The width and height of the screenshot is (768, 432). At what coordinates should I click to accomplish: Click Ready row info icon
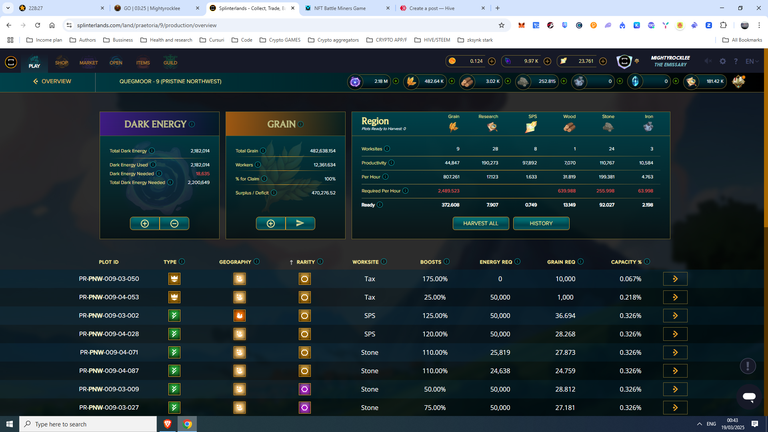pos(380,205)
